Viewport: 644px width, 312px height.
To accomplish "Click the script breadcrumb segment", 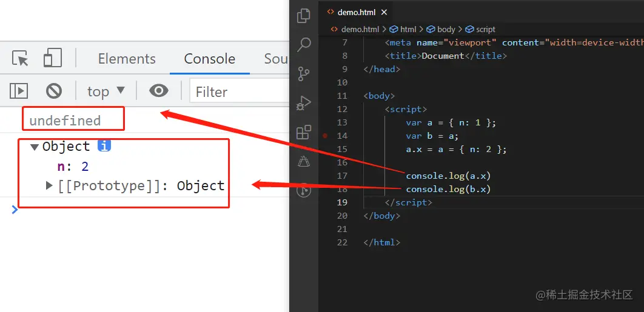I will [480, 30].
